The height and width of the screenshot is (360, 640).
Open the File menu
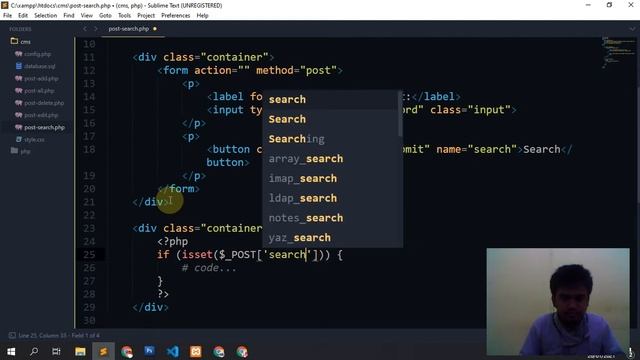[x=7, y=16]
